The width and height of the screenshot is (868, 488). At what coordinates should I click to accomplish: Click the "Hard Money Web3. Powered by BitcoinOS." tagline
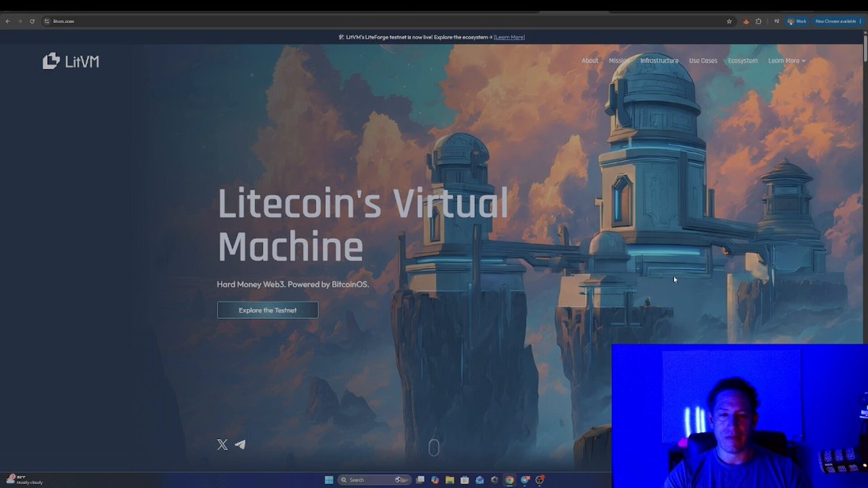click(293, 284)
